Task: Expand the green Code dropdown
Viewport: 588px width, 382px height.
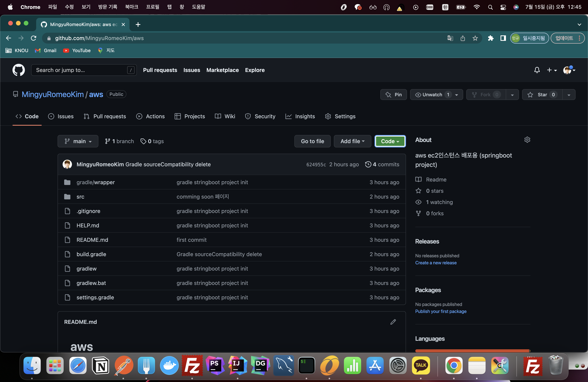Action: 390,141
